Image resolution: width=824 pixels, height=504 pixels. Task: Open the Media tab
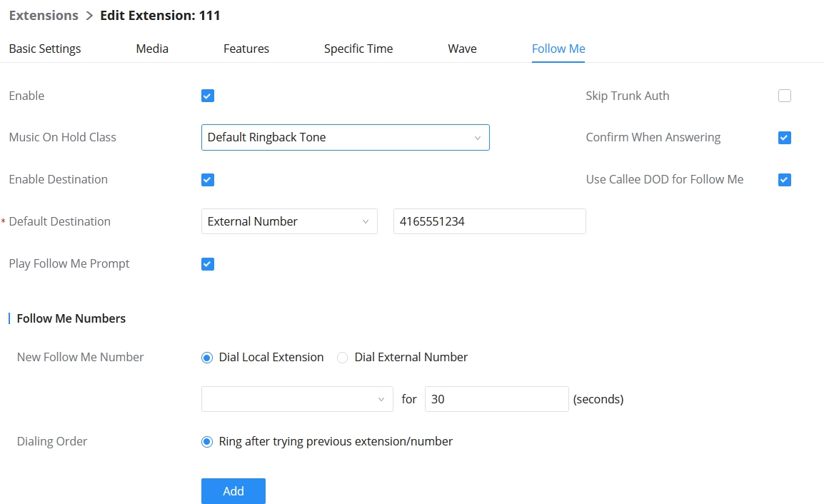152,49
